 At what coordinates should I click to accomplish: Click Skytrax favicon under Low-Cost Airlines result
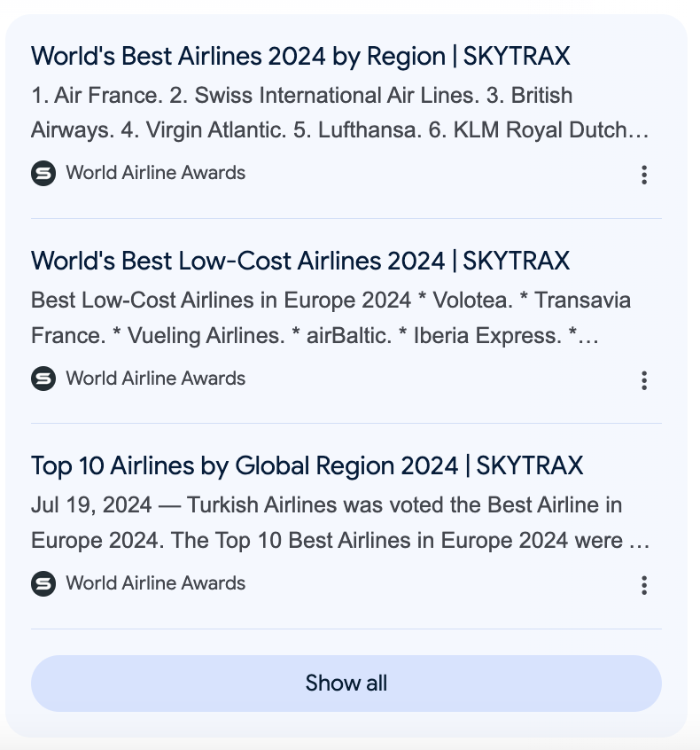click(43, 379)
